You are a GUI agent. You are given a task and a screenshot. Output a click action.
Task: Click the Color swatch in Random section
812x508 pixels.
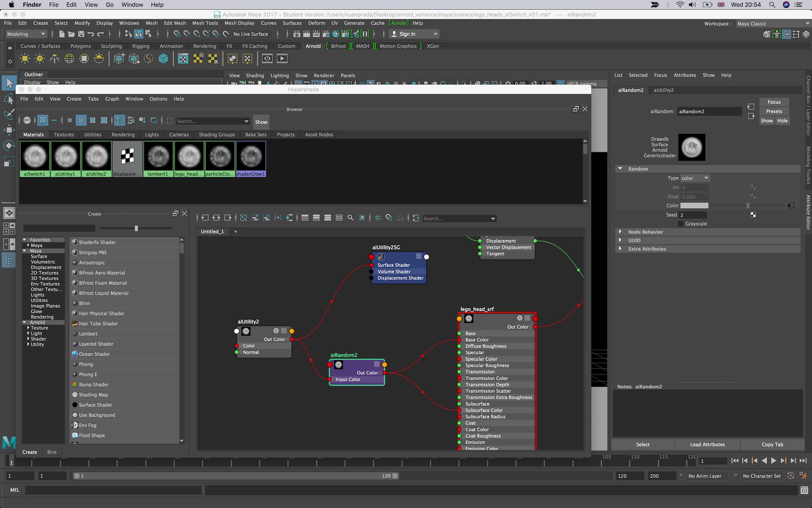pyautogui.click(x=694, y=206)
